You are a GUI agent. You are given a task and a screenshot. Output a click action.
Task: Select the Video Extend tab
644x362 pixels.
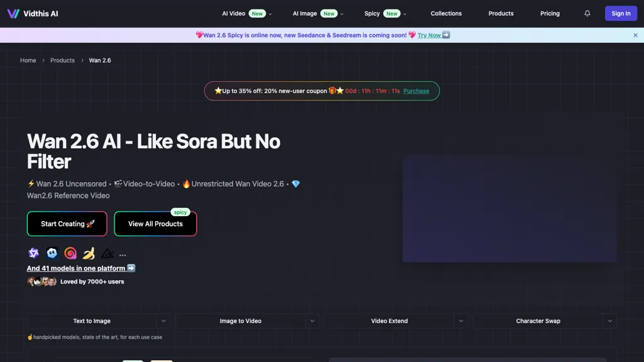389,321
